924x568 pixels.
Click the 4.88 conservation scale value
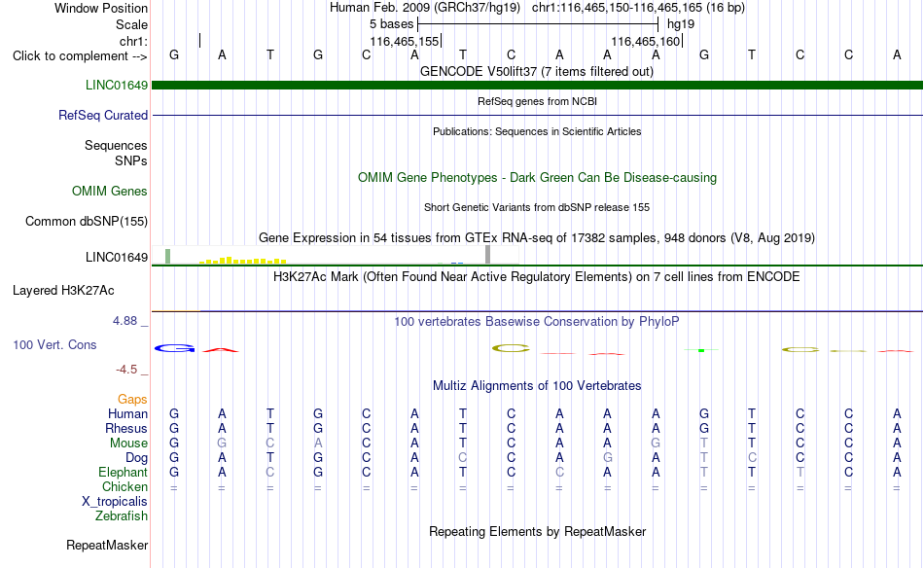tap(124, 321)
